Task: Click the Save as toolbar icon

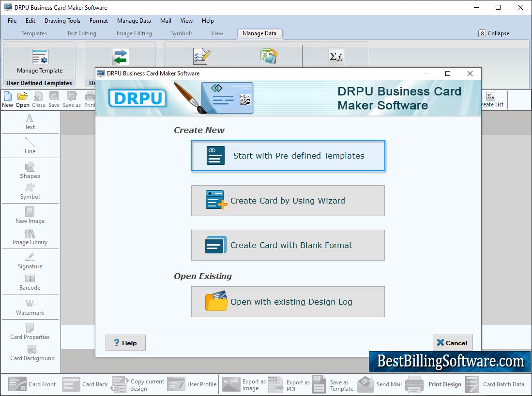Action: [x=72, y=100]
